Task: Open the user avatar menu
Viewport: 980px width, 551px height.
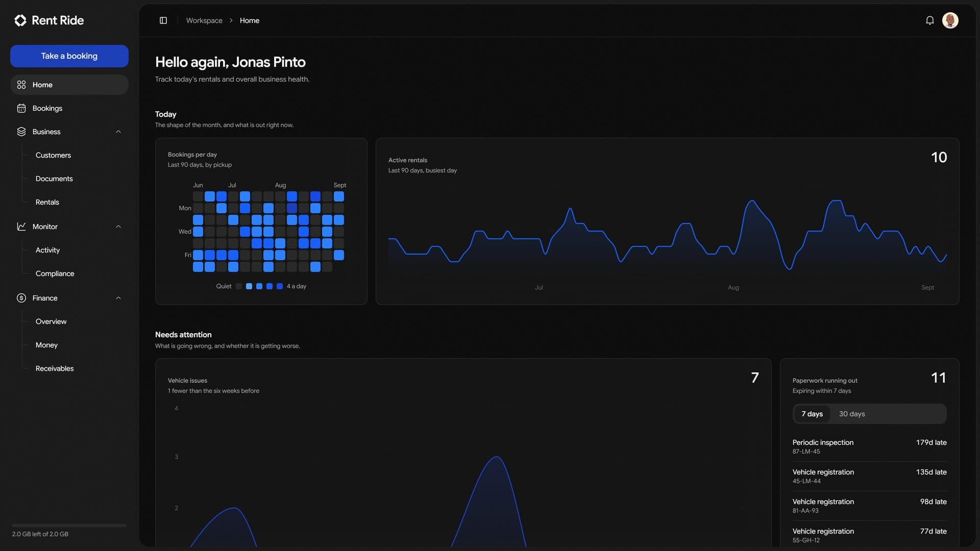Action: [x=950, y=20]
